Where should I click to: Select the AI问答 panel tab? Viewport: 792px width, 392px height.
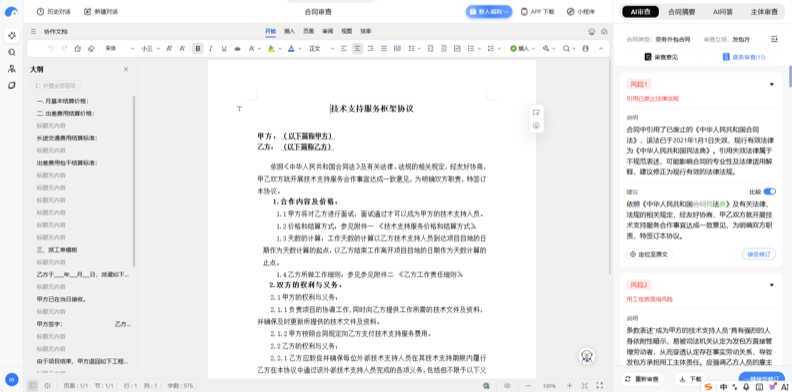[x=723, y=12]
